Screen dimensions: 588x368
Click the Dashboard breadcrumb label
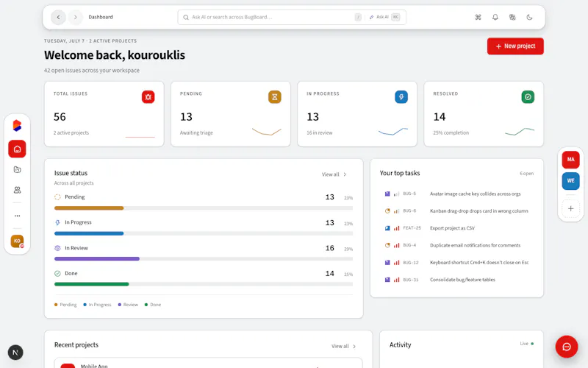point(101,17)
